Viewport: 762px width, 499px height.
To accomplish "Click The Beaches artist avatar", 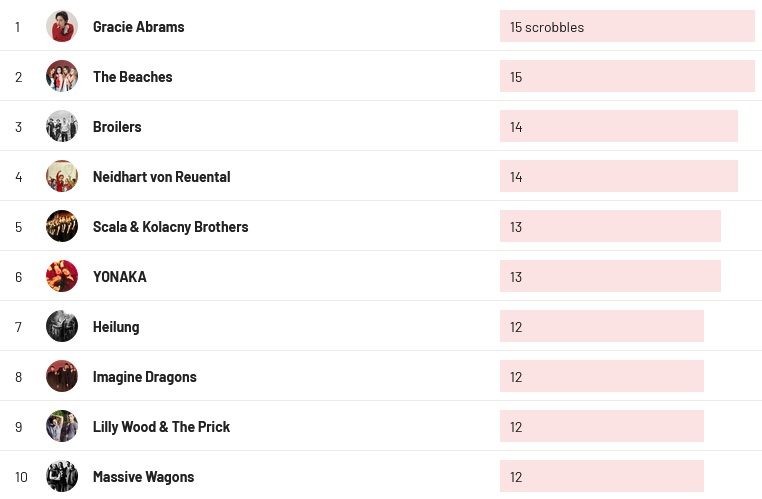I will point(62,76).
